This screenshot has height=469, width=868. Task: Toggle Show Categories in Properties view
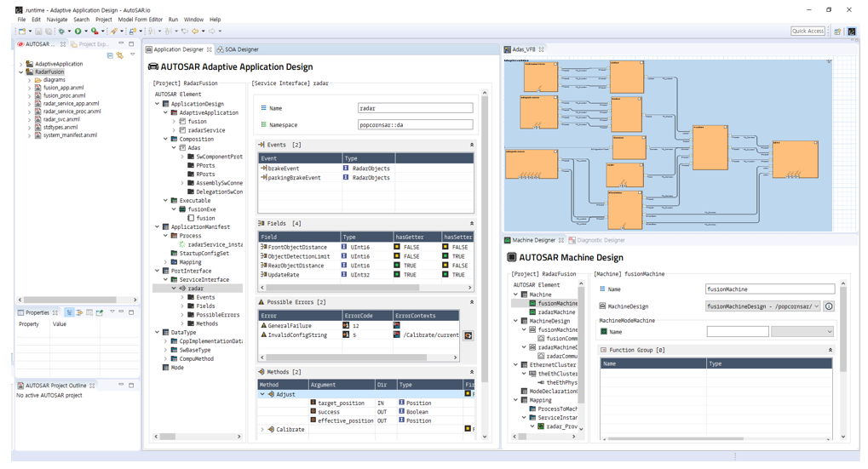pyautogui.click(x=70, y=312)
